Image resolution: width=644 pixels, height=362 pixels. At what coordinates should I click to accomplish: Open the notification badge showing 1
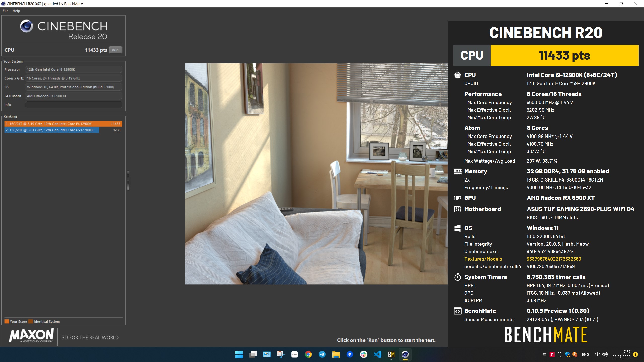(635, 354)
